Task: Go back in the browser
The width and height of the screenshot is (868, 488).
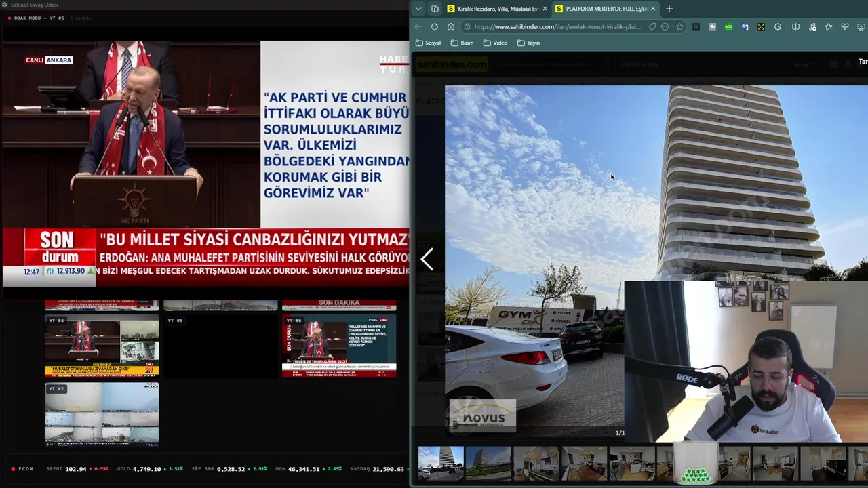Action: [418, 26]
